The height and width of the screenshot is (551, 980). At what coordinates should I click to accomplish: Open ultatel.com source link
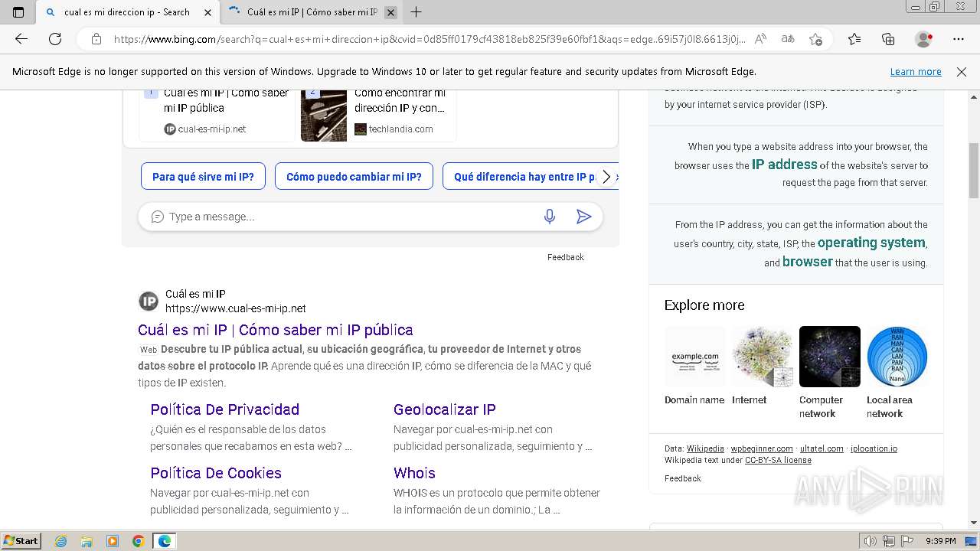point(822,448)
